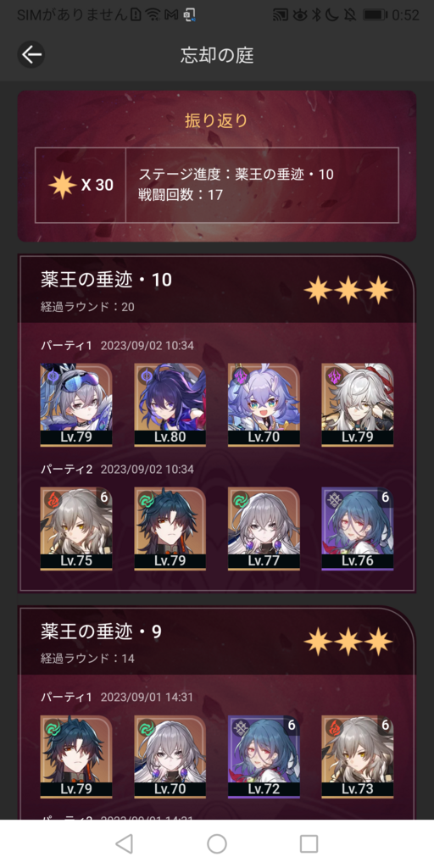Tap the star icon beside X 30

tap(62, 185)
